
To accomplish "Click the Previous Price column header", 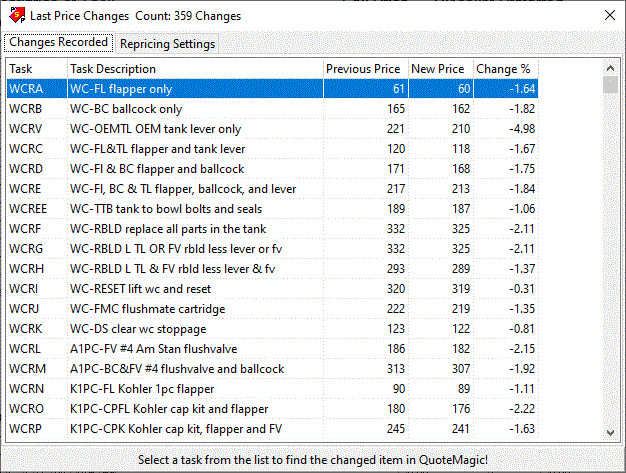I will point(364,69).
